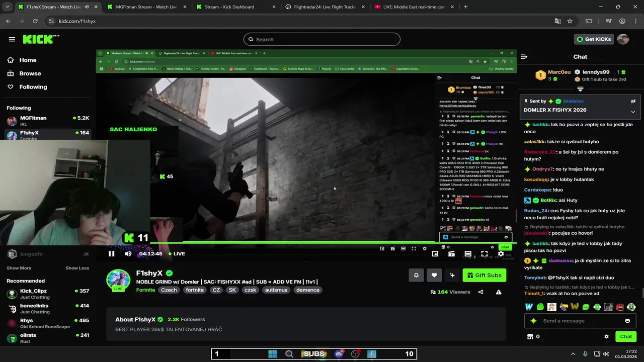644x362 pixels.
Task: Open the emoji picker in chat input
Action: 627,321
